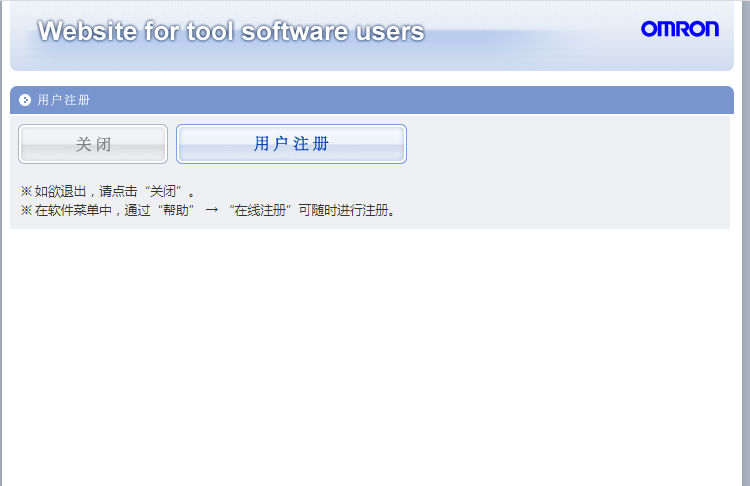Click the quoted "关闭" word in the note

(x=164, y=191)
